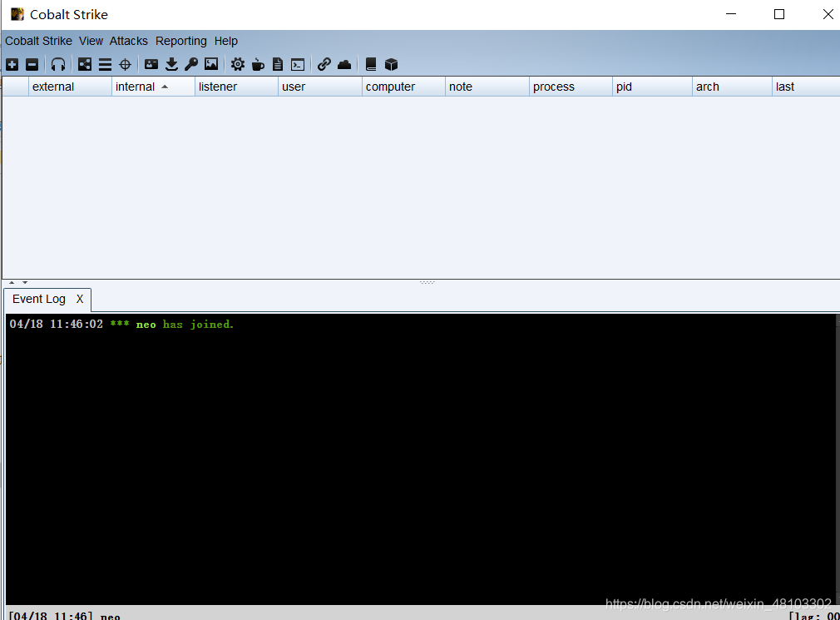Click the Disconnect from team server minus icon
Screen dimensions: 840x620
(32, 65)
